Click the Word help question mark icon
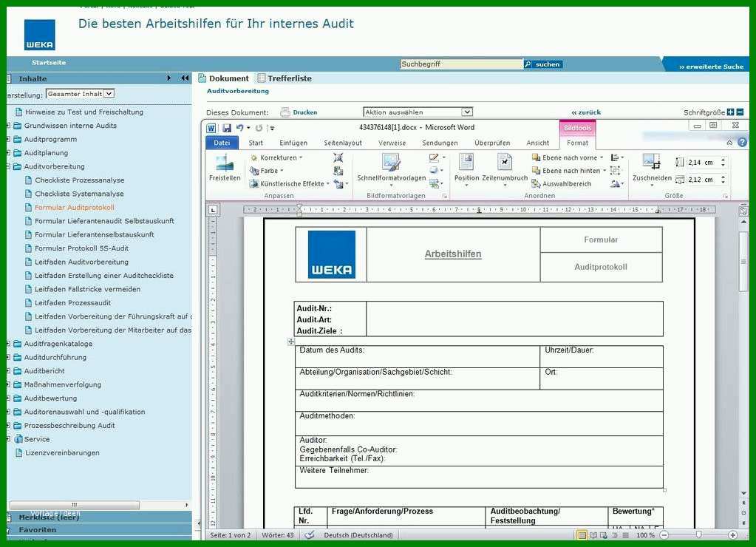Image resolution: width=756 pixels, height=547 pixels. tap(743, 143)
